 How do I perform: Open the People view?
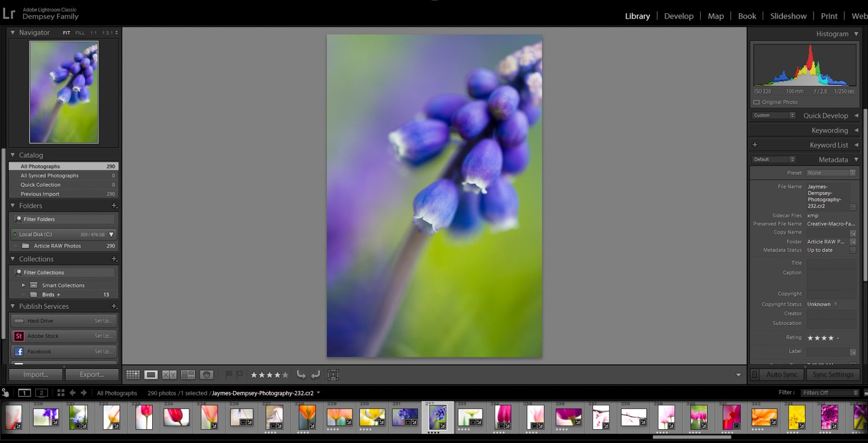click(207, 374)
